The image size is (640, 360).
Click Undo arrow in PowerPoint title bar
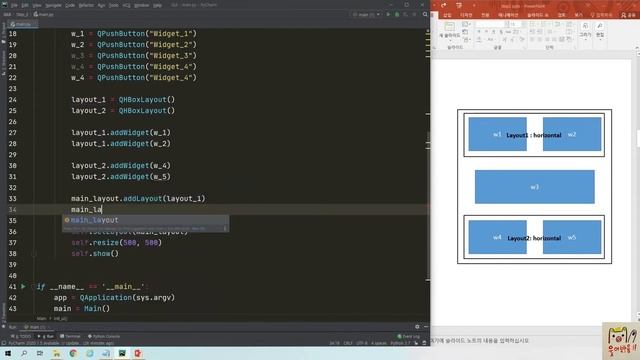tap(444, 5)
